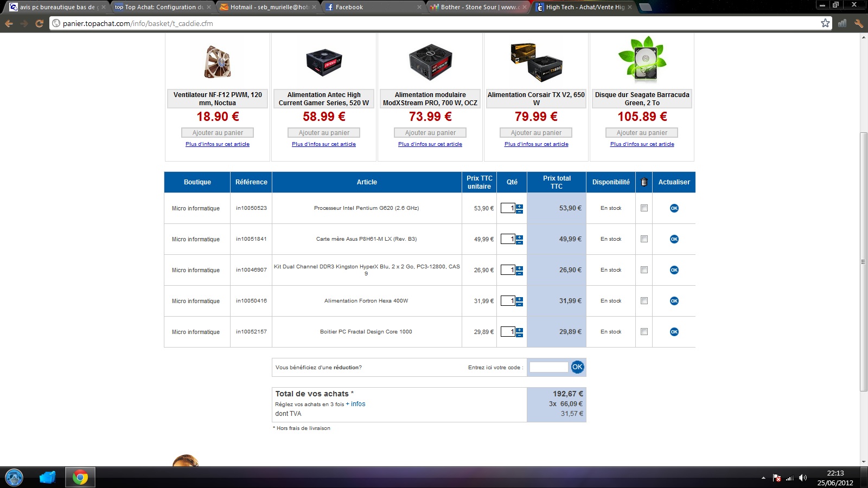
Task: Show hidden system tray icons arrow
Action: click(763, 478)
